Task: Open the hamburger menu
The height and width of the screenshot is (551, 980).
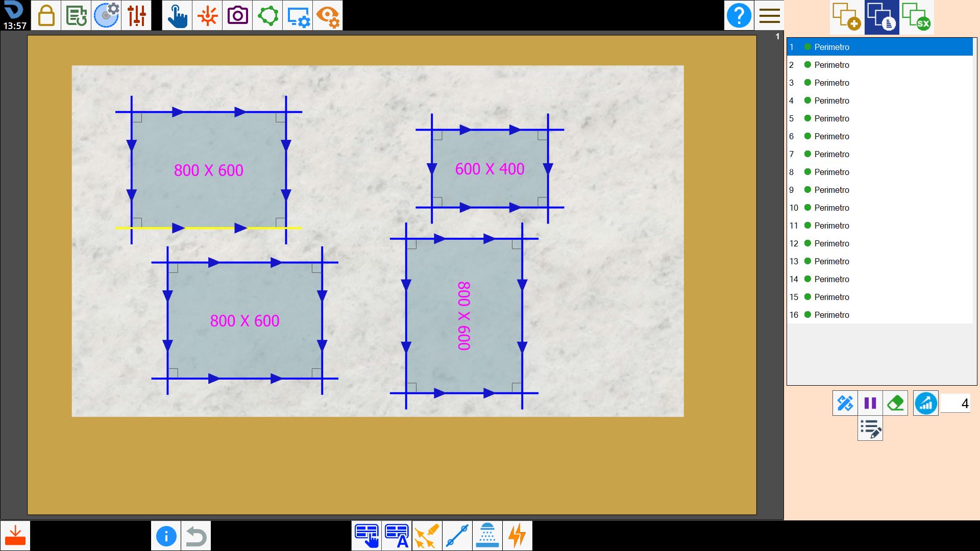Action: coord(769,15)
